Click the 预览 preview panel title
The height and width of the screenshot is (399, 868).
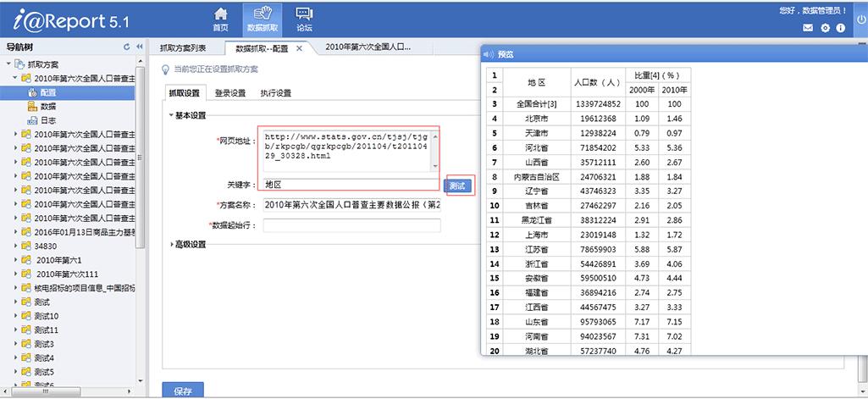click(506, 54)
